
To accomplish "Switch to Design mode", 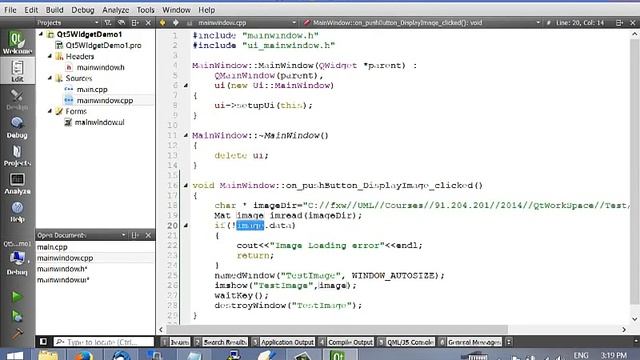I will tap(17, 99).
